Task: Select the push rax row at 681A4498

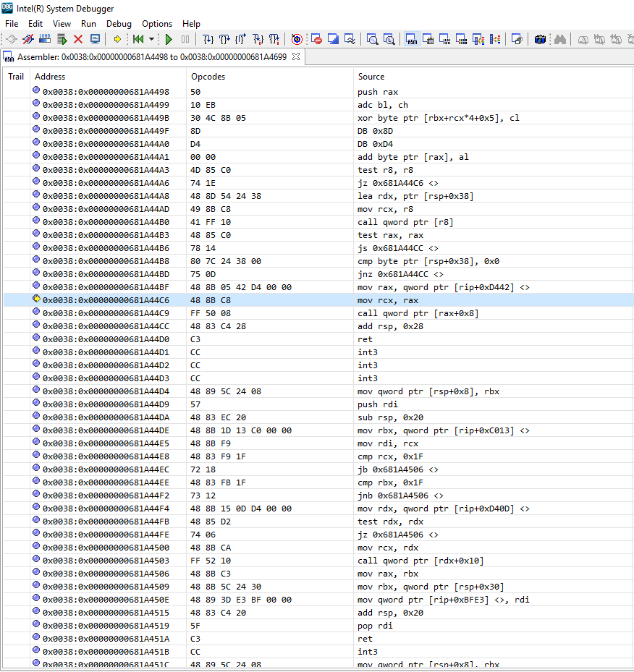Action: (x=318, y=92)
